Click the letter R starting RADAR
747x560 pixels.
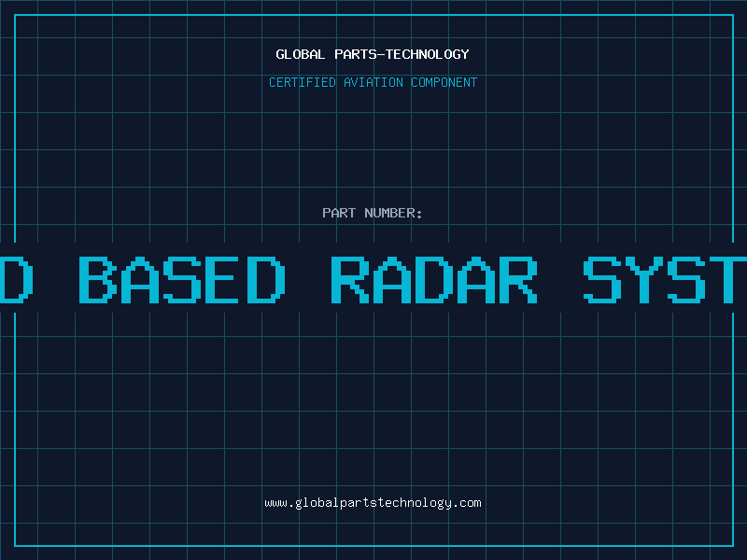pyautogui.click(x=354, y=280)
